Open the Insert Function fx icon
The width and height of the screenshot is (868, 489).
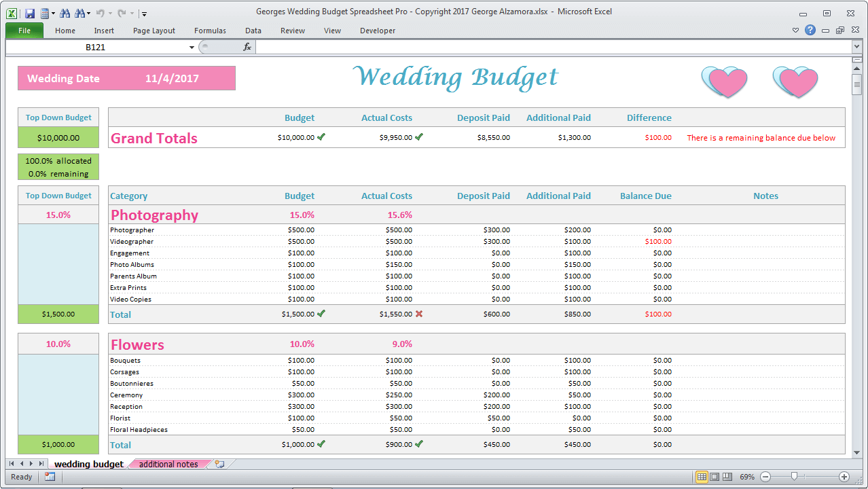pos(246,47)
